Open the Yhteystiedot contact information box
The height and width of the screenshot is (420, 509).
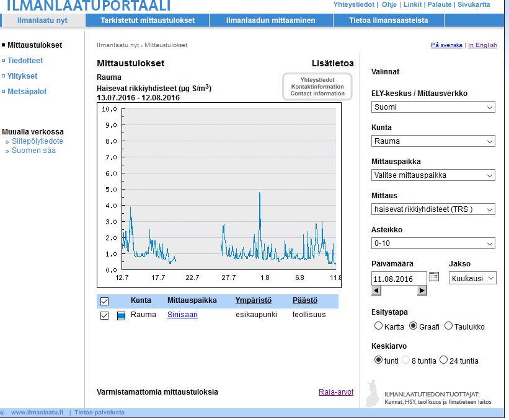click(317, 87)
